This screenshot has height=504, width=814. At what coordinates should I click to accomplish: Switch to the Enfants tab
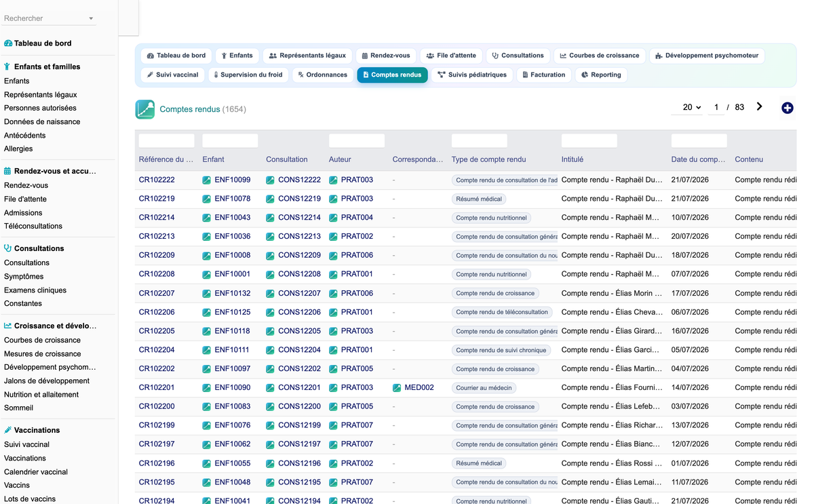point(237,56)
